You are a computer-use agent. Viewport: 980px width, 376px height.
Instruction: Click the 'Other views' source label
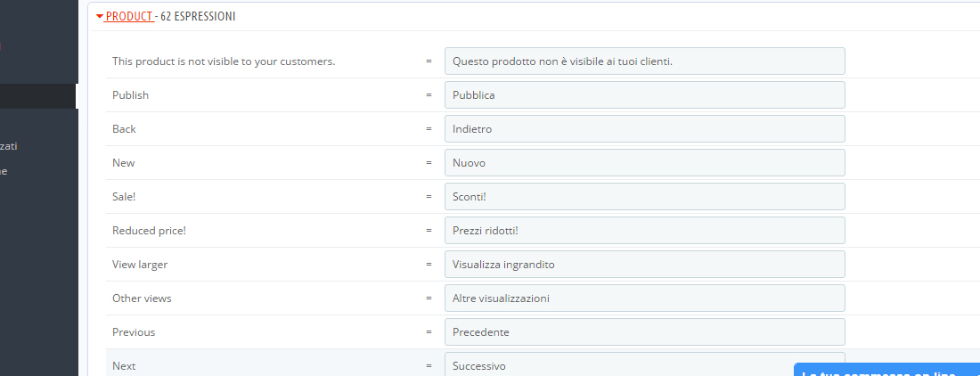click(x=142, y=298)
